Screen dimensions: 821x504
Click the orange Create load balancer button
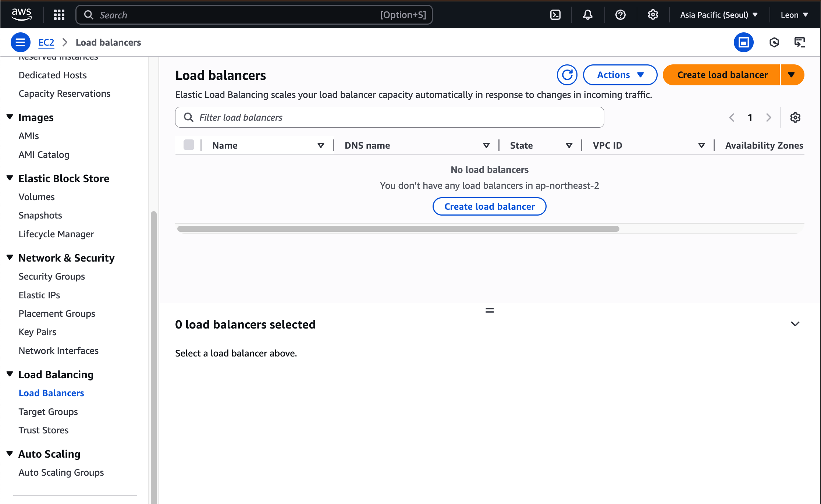[722, 75]
